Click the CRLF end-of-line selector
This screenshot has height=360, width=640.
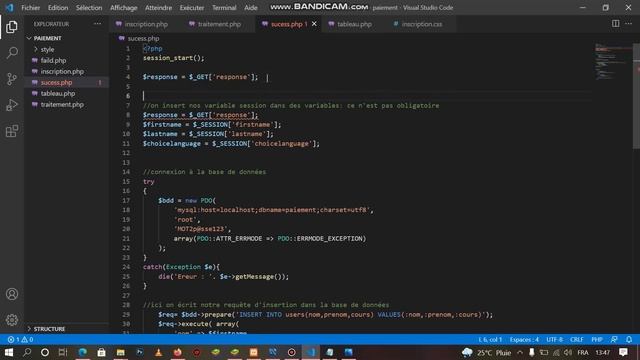[577, 340]
